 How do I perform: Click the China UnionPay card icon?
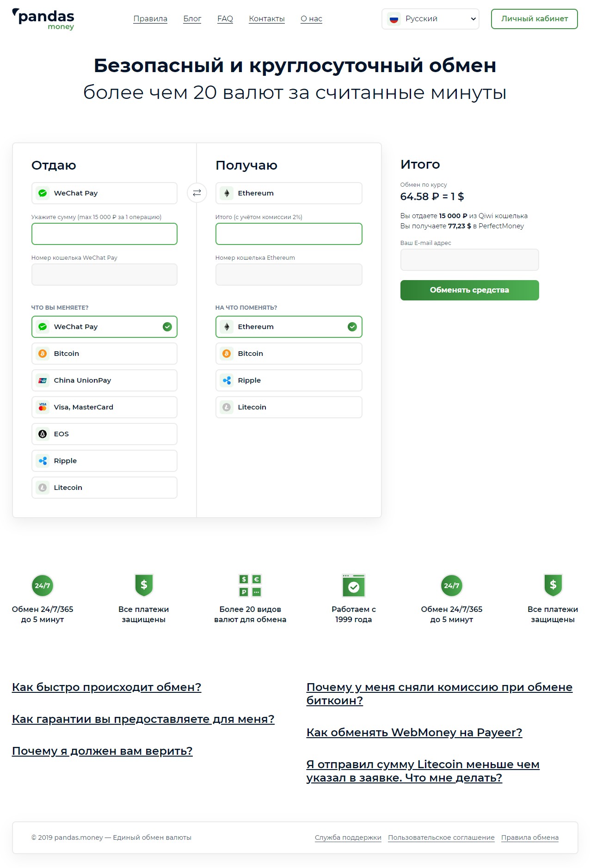tap(43, 380)
